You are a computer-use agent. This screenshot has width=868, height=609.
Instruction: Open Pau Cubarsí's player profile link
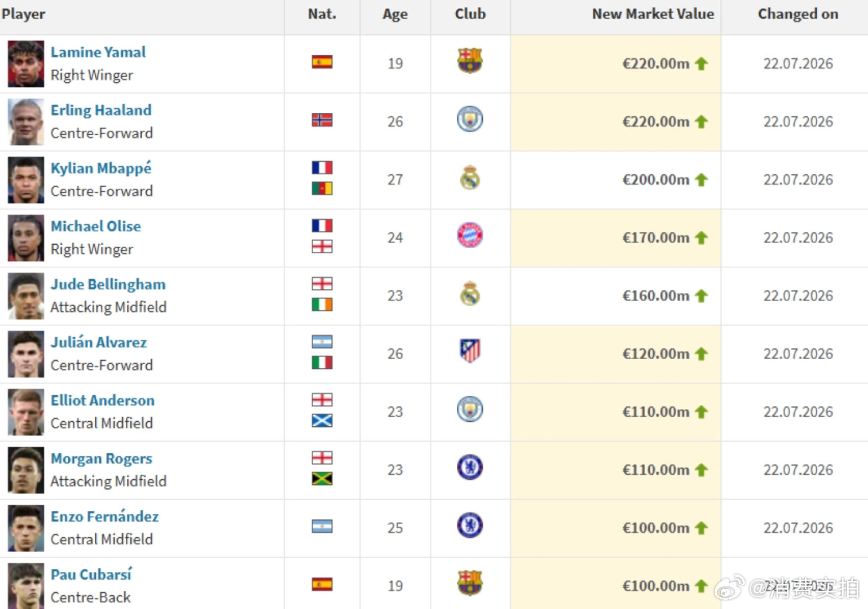click(91, 574)
